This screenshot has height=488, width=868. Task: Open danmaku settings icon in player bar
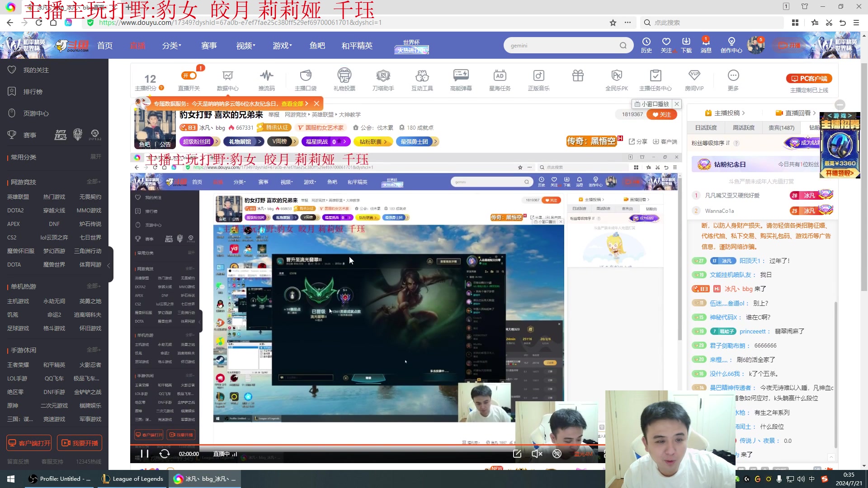557,454
